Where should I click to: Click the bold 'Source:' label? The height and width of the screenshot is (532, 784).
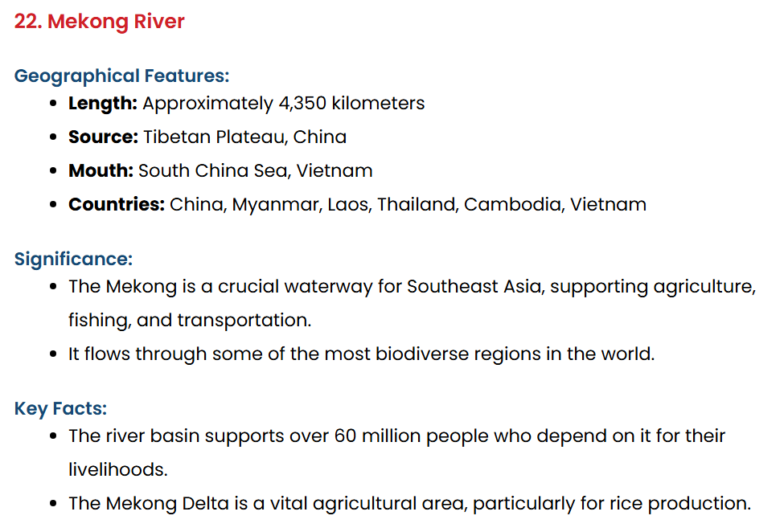[x=103, y=137]
